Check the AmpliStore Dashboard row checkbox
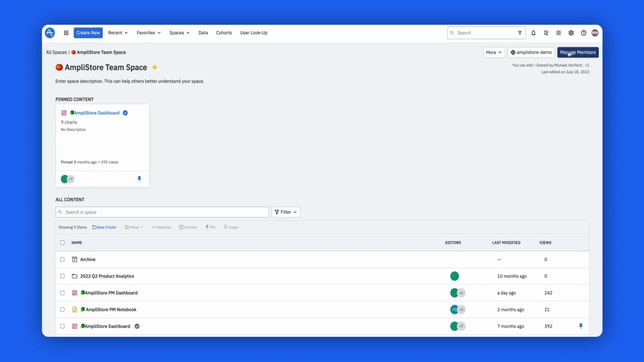 62,326
